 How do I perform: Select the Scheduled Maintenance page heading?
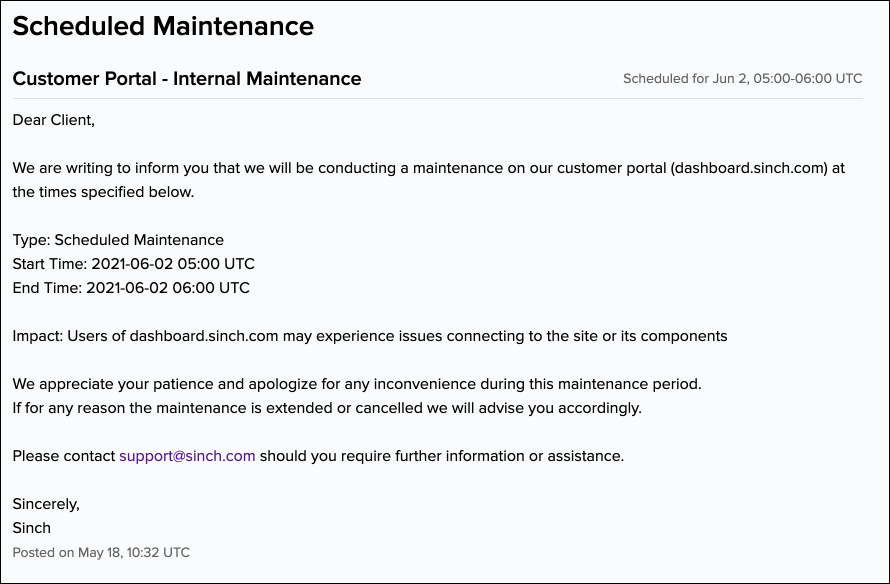[x=163, y=26]
